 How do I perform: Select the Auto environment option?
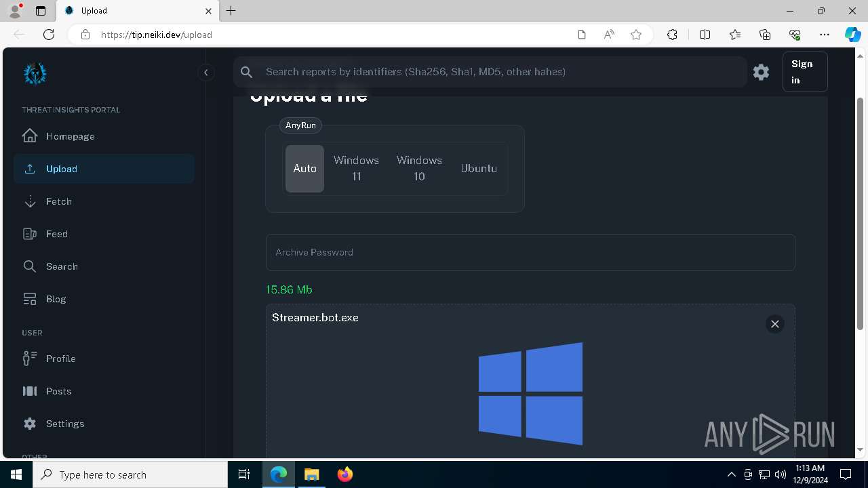coord(304,169)
